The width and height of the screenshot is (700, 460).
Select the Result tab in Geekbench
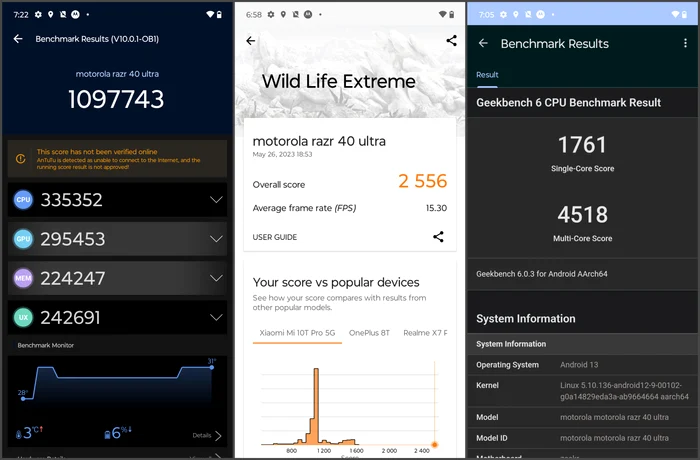(x=487, y=75)
